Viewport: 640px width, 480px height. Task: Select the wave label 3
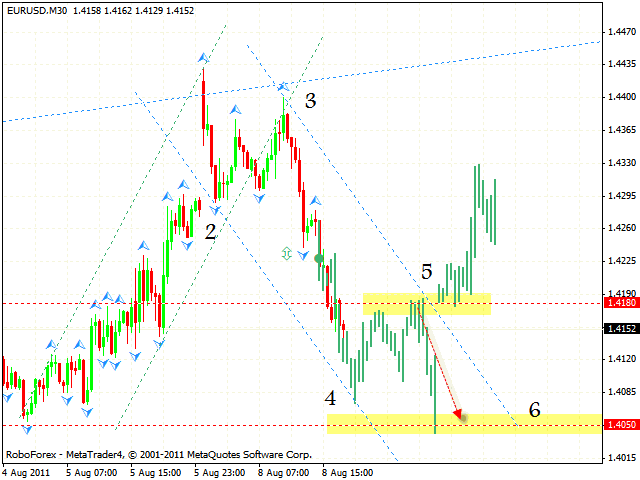click(311, 100)
